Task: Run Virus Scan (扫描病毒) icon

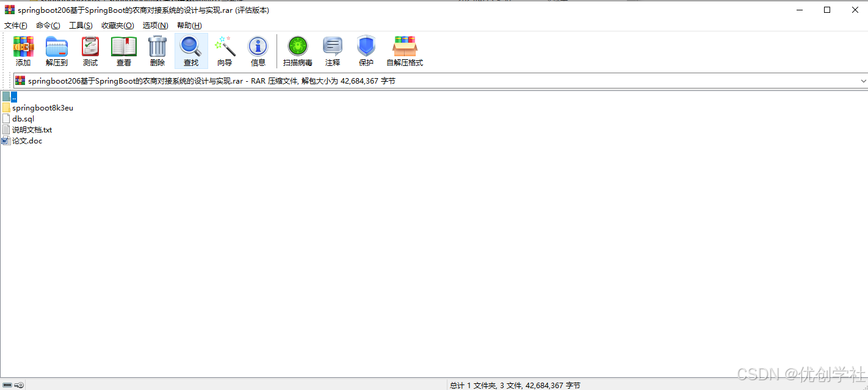Action: 298,47
